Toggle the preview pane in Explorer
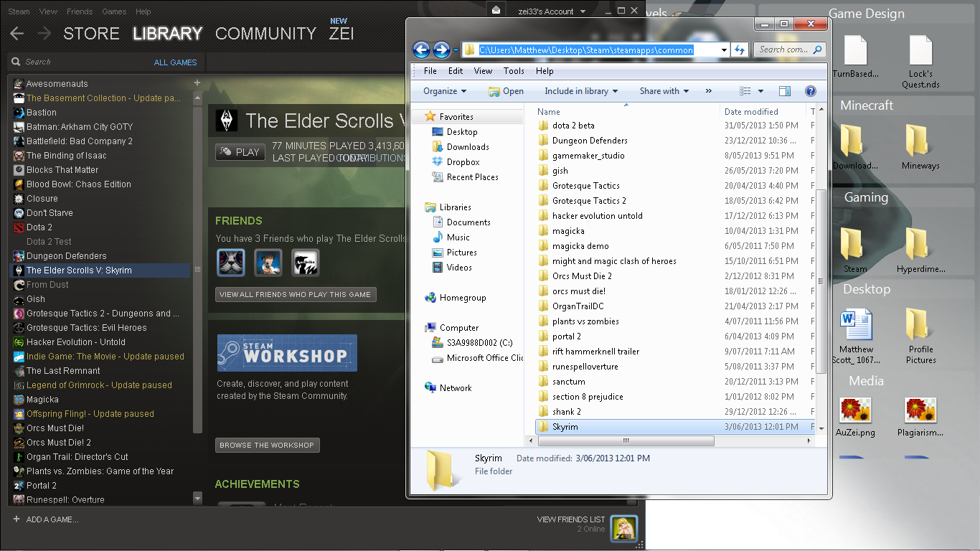This screenshot has width=980, height=551. [785, 90]
